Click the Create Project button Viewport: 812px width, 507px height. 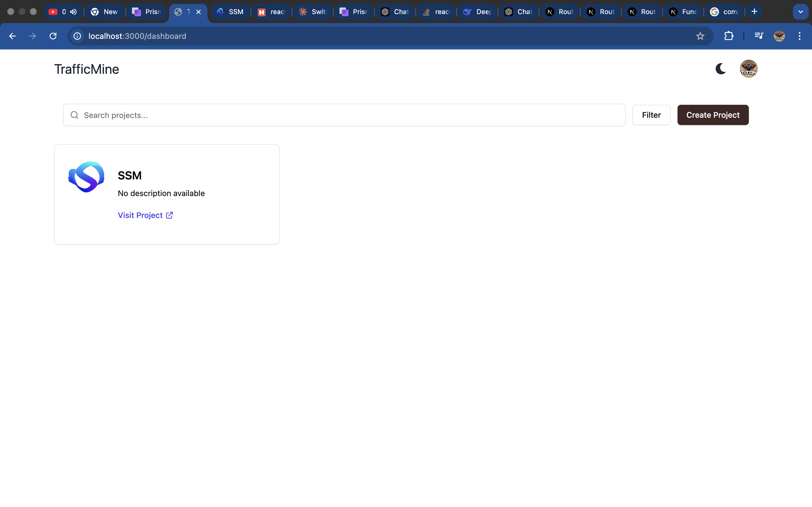coord(713,115)
